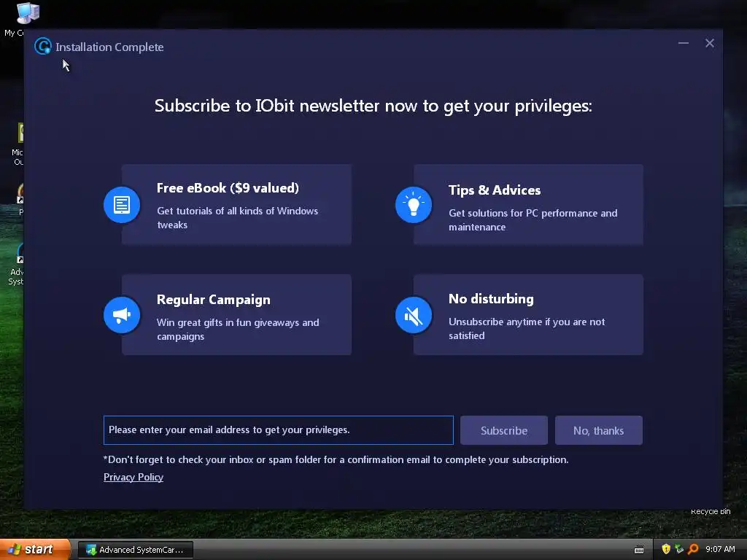Click the Windows tweaks tutorials description text
Image resolution: width=747 pixels, height=560 pixels.
[237, 217]
